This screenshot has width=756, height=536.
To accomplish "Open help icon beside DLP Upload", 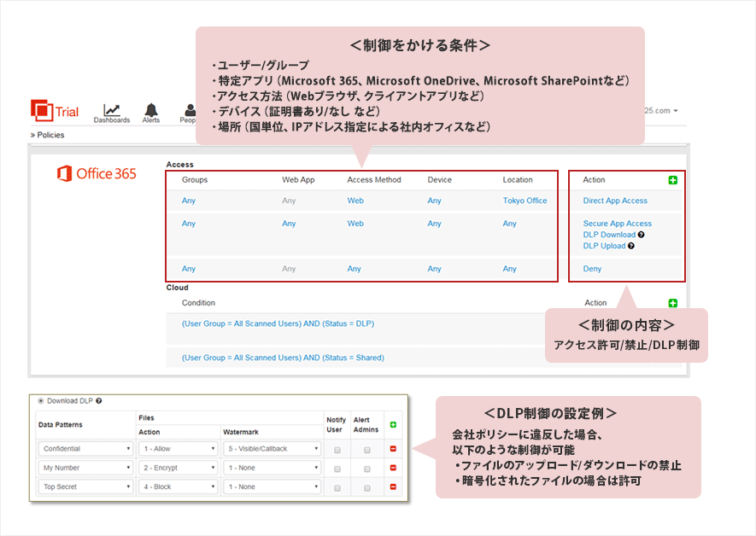I will [x=631, y=246].
